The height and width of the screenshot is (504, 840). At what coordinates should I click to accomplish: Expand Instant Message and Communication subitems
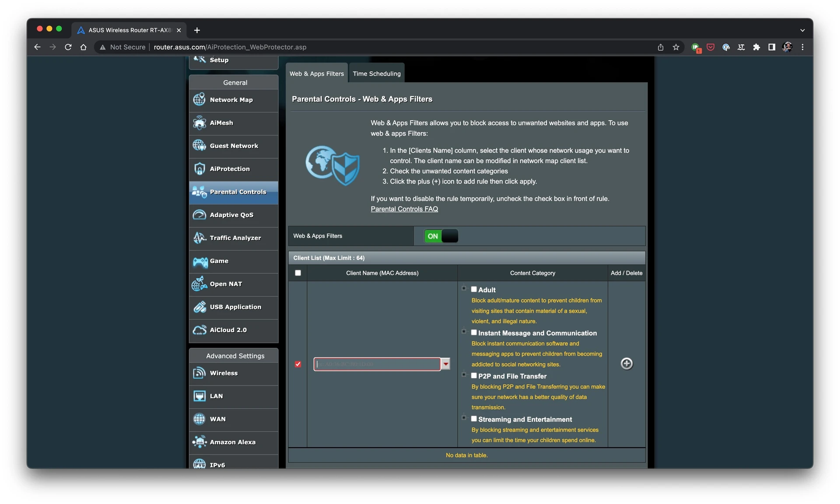[464, 332]
